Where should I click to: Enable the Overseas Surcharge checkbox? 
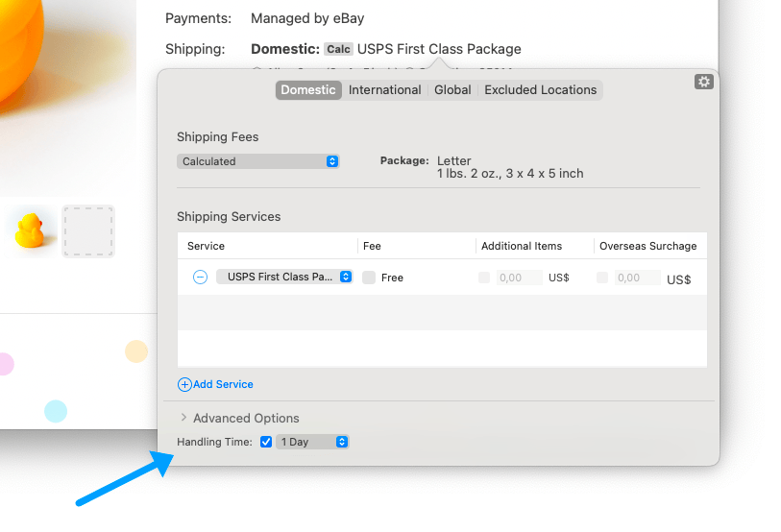tap(602, 278)
